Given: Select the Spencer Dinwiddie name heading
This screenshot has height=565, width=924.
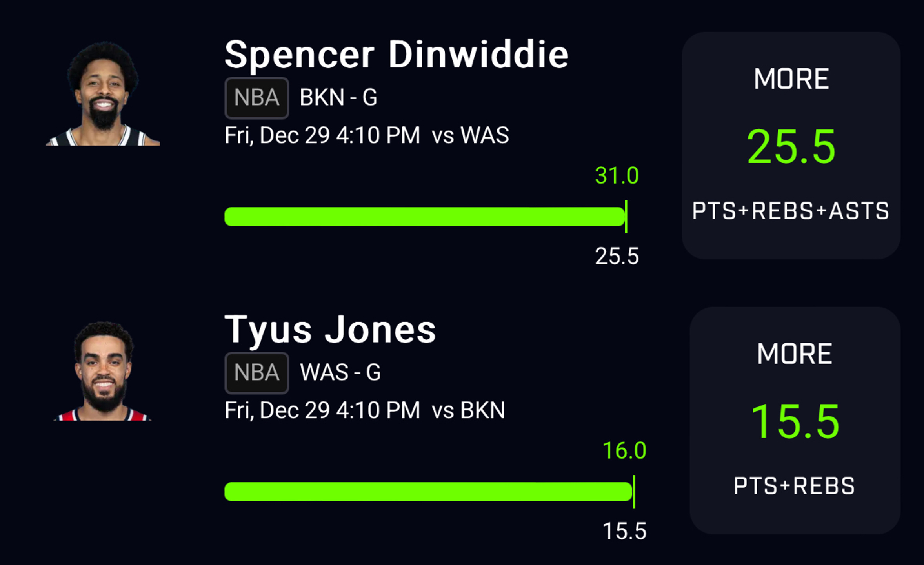Looking at the screenshot, I should [397, 55].
